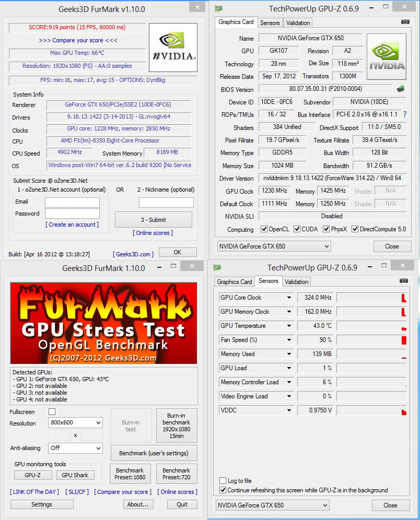
Task: Click Compare your score link in main FurMark window
Action: coord(123,492)
